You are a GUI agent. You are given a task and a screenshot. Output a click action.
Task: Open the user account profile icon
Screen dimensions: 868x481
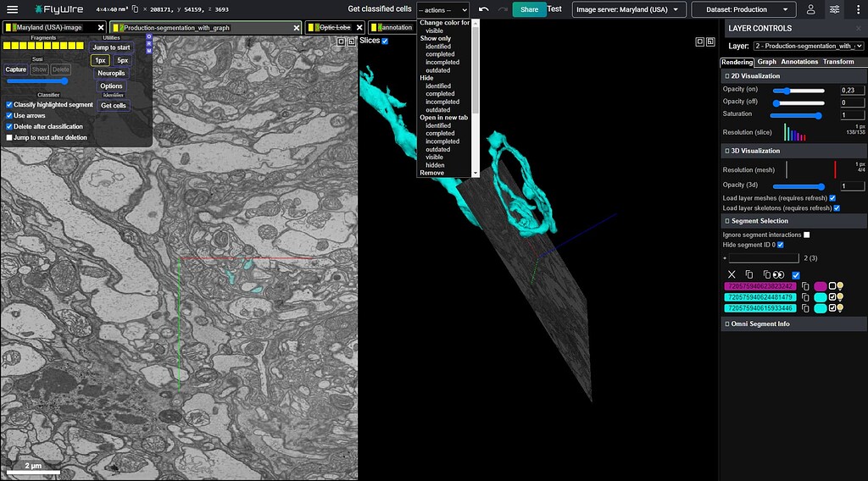click(x=811, y=9)
